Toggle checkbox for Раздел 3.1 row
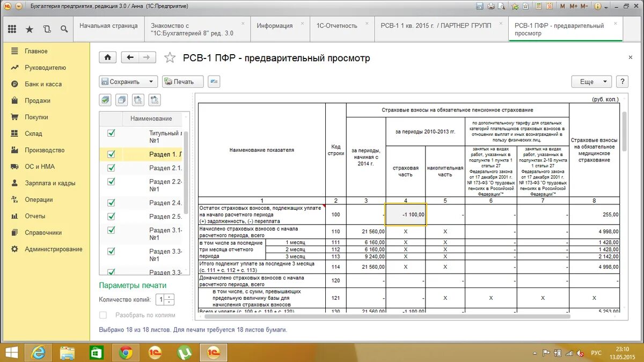Image resolution: width=644 pixels, height=362 pixels. tap(111, 231)
